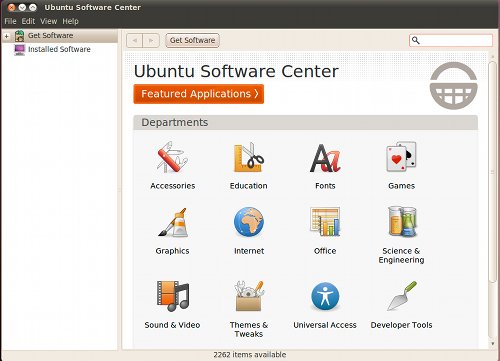Click the Fonts label
The image size is (500, 361).
point(325,186)
